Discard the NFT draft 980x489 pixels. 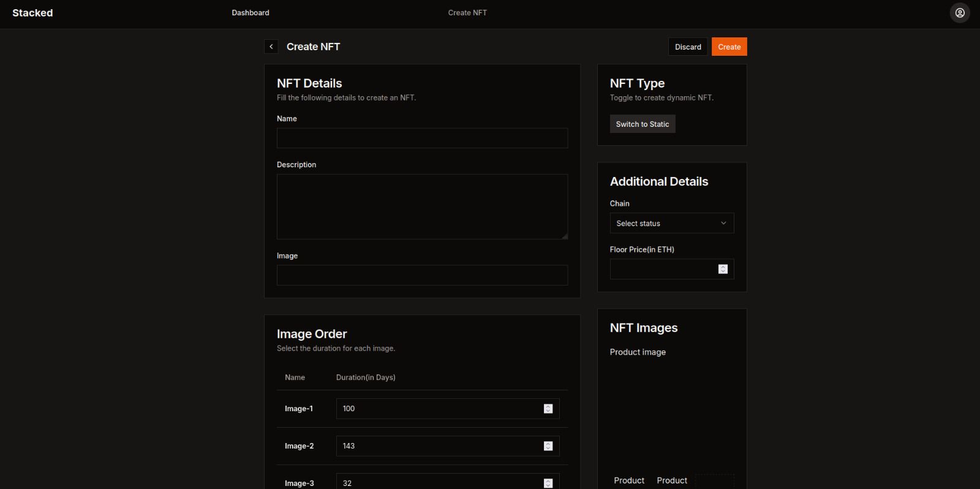click(x=688, y=47)
